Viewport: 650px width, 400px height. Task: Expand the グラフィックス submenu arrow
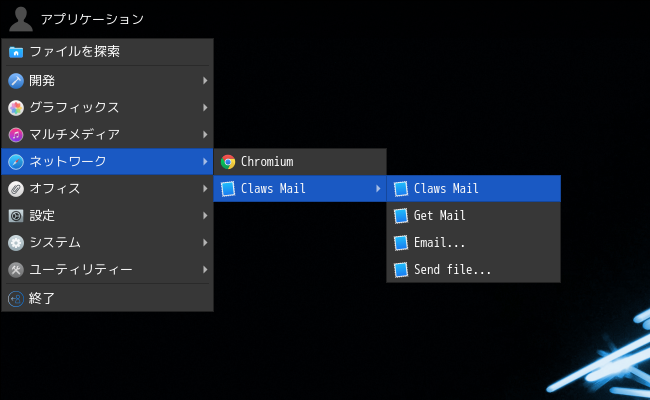tap(205, 107)
